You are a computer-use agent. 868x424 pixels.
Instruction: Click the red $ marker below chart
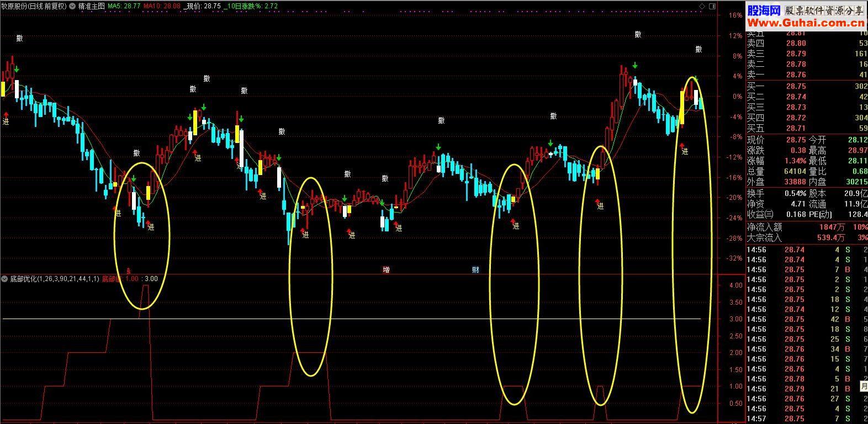point(129,271)
